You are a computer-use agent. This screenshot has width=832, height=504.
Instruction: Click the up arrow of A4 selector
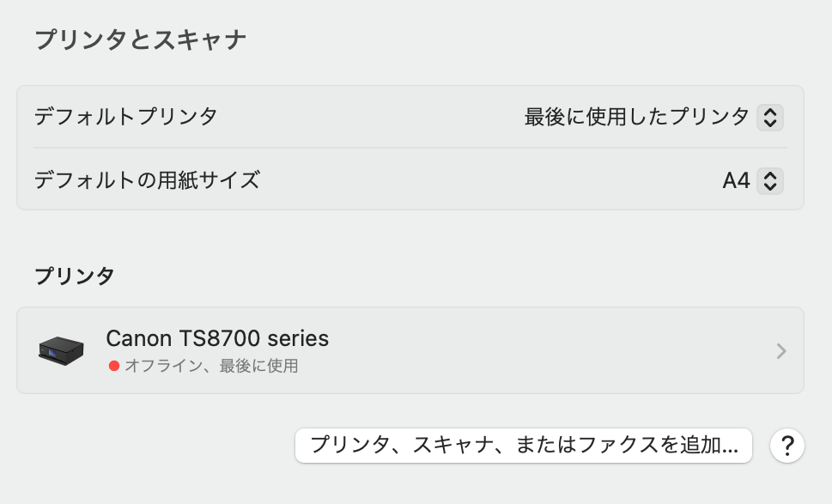tap(770, 175)
